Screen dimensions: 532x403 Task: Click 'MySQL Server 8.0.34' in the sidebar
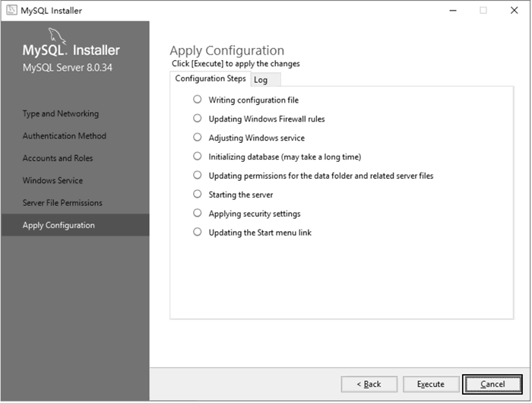click(x=68, y=68)
